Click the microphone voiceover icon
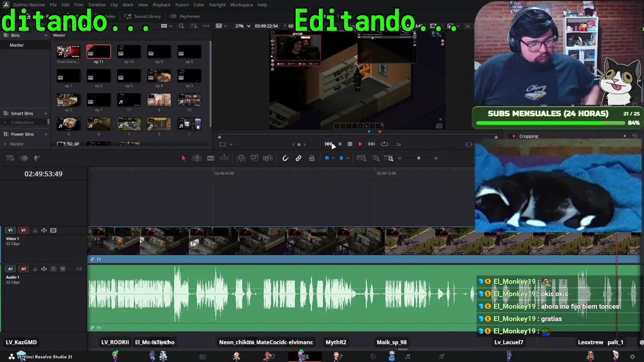 (x=36, y=158)
